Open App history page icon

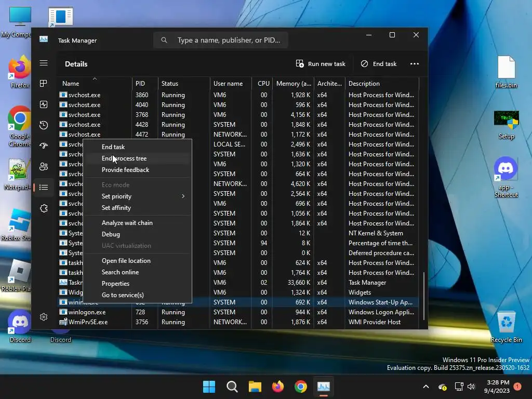(44, 125)
